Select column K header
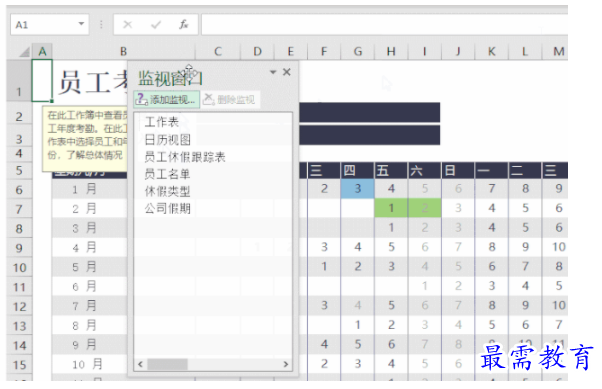The height and width of the screenshot is (389, 602). coord(491,51)
